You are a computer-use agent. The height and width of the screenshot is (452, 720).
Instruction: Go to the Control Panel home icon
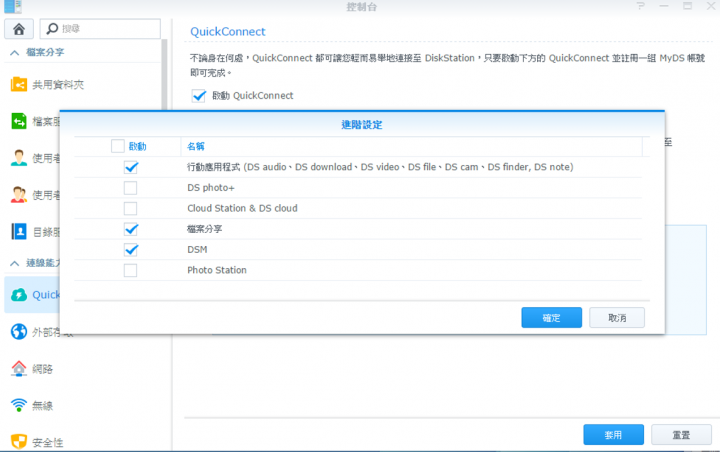point(19,29)
